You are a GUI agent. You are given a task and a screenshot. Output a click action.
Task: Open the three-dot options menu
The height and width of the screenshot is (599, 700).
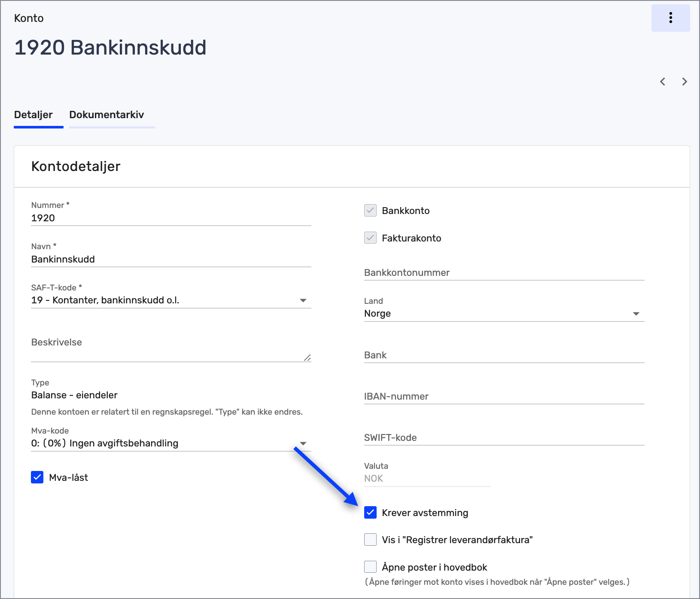[x=670, y=18]
